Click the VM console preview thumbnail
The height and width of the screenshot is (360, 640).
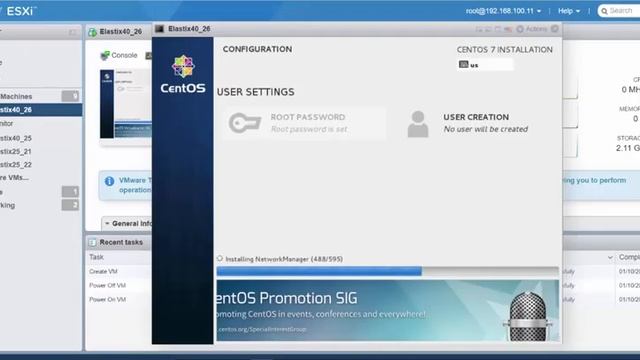(126, 104)
